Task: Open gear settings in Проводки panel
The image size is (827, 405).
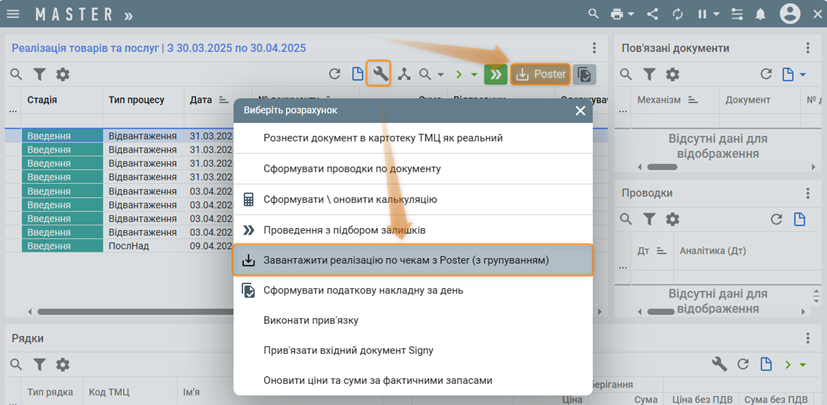Action: 672,219
